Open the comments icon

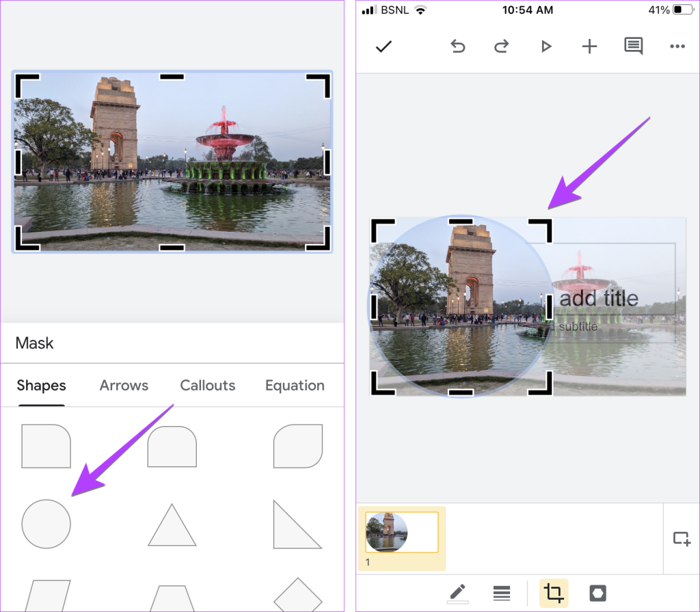click(x=633, y=46)
